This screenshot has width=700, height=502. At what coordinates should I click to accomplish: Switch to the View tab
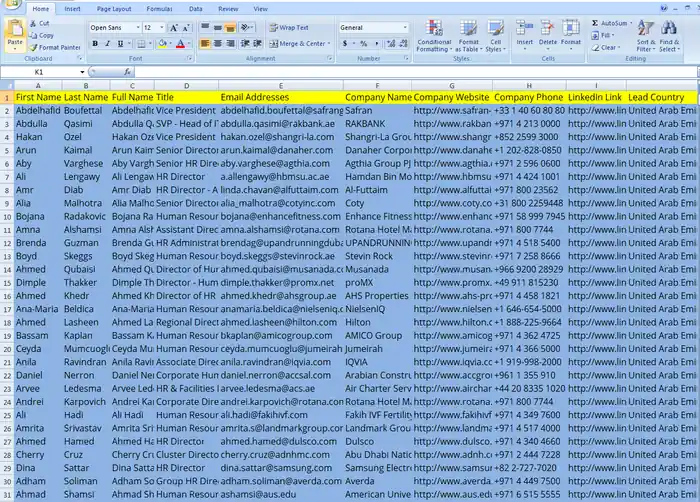point(260,9)
